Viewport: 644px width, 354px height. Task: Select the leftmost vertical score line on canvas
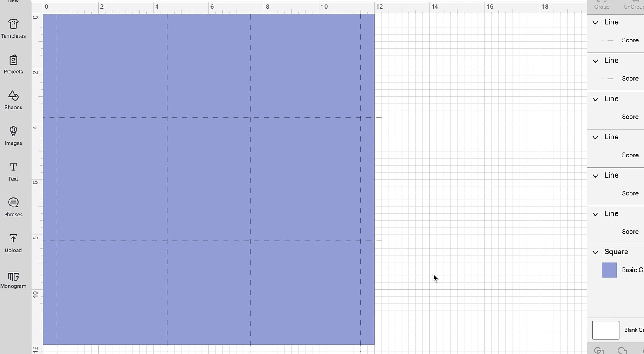click(x=57, y=183)
